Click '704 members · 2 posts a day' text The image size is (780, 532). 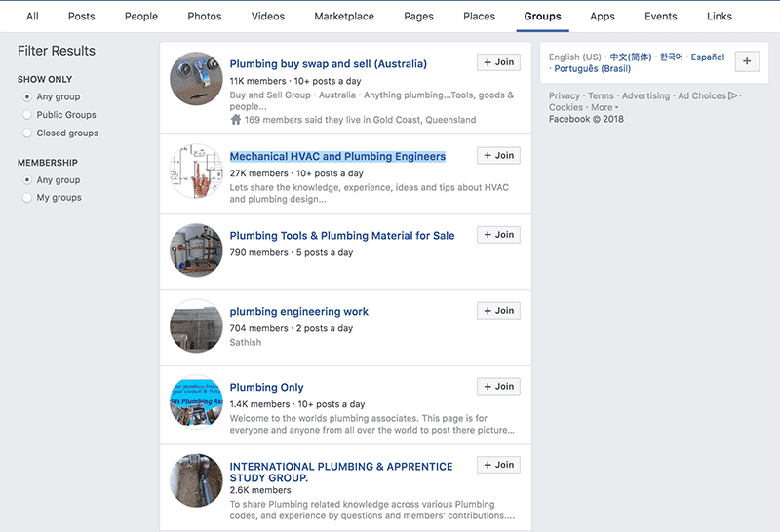pos(292,328)
